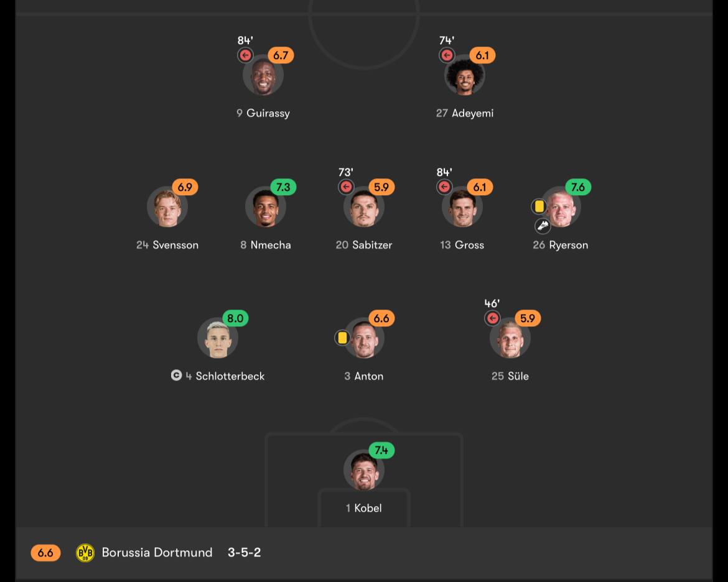This screenshot has width=728, height=582.
Task: Click Schlotterbeck's captain badge icon
Action: [x=177, y=376]
